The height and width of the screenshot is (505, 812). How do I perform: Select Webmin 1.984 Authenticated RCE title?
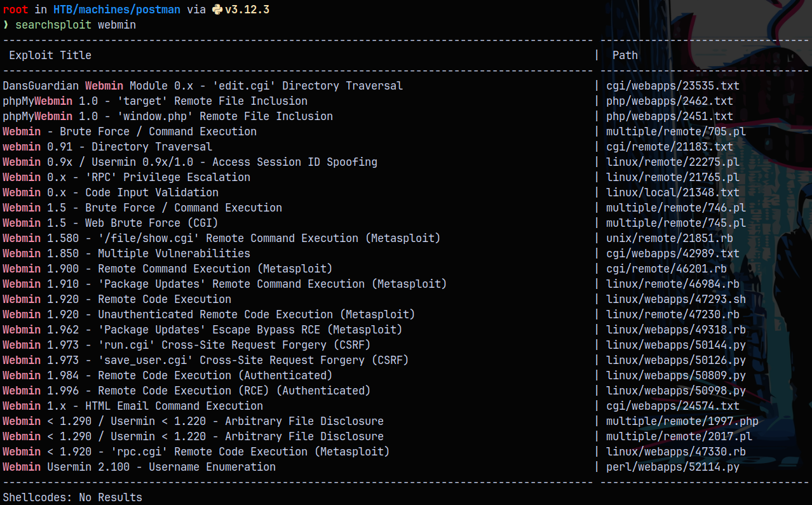pos(168,375)
